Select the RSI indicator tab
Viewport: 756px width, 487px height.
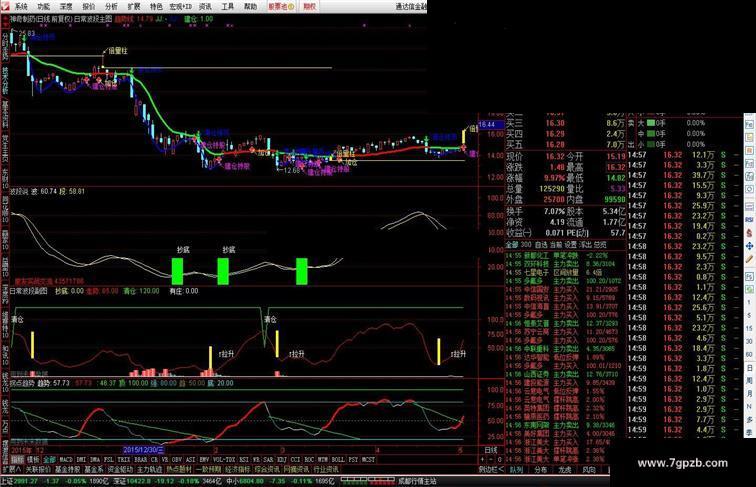pos(244,460)
